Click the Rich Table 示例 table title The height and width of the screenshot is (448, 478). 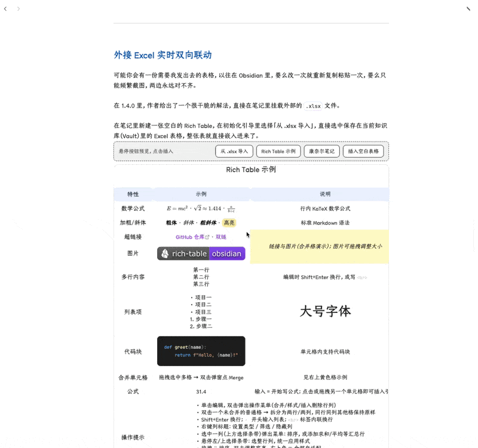tap(251, 170)
